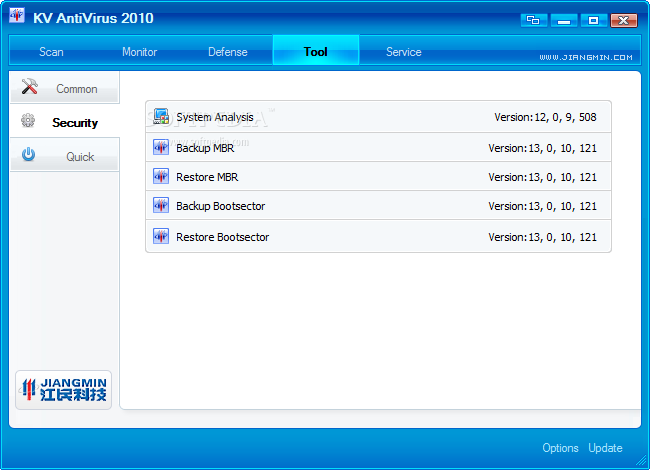
Task: Open Options at the bottom
Action: (560, 448)
